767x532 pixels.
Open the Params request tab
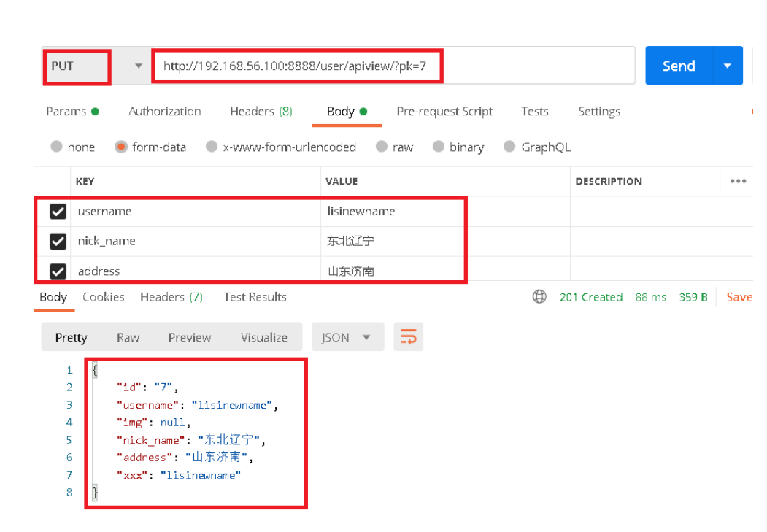pyautogui.click(x=72, y=112)
